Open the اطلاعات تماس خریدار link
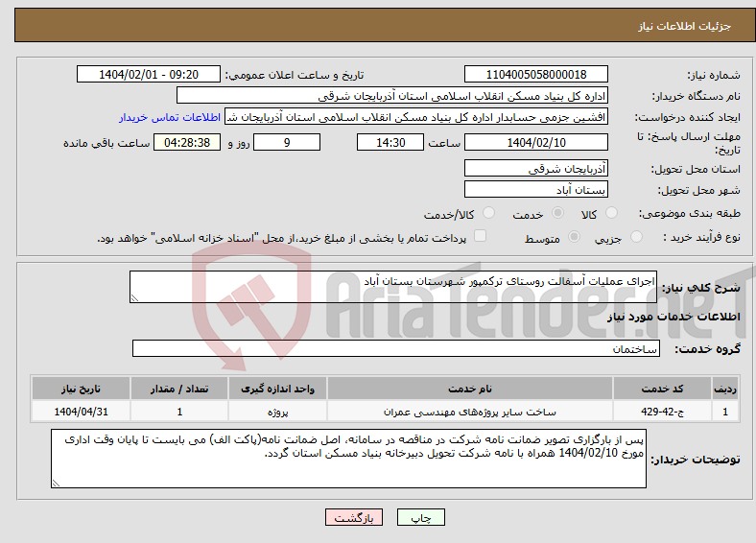The height and width of the screenshot is (543, 756). 170,117
